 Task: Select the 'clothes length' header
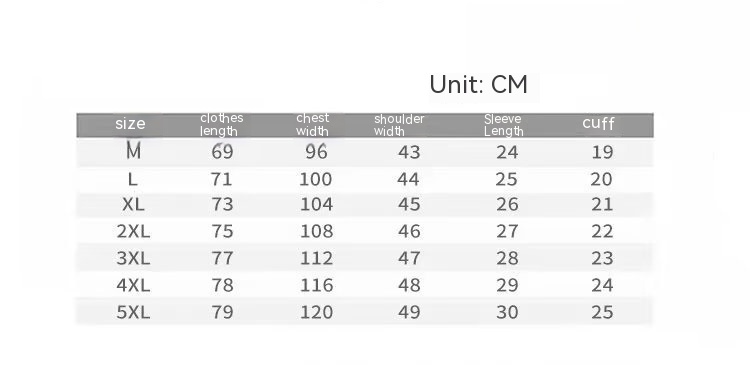221,124
